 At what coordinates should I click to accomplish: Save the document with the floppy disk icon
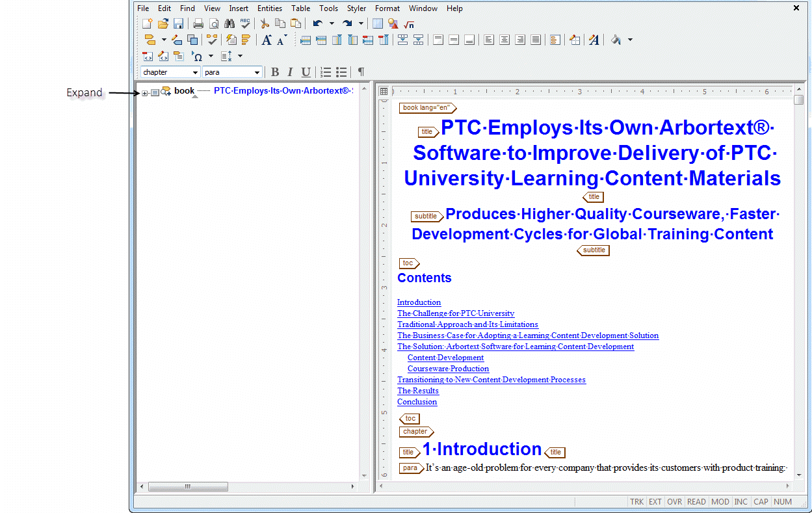(x=178, y=23)
